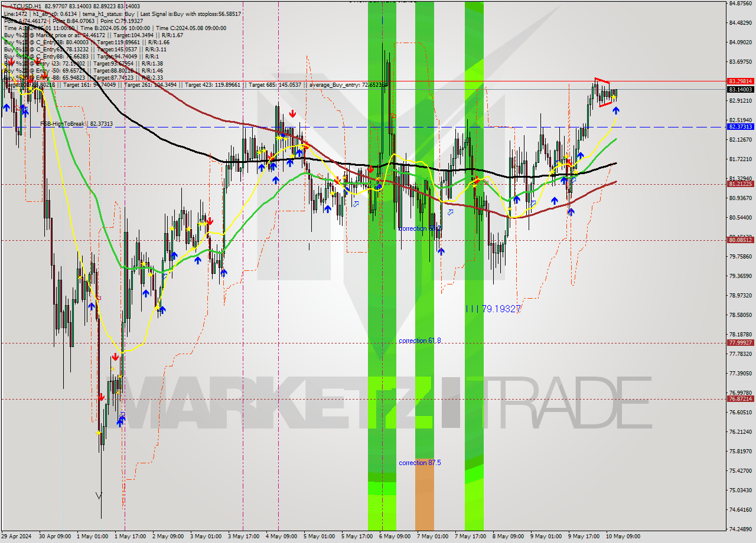
Task: Click the 'correction 61.8' label
Action: point(420,341)
